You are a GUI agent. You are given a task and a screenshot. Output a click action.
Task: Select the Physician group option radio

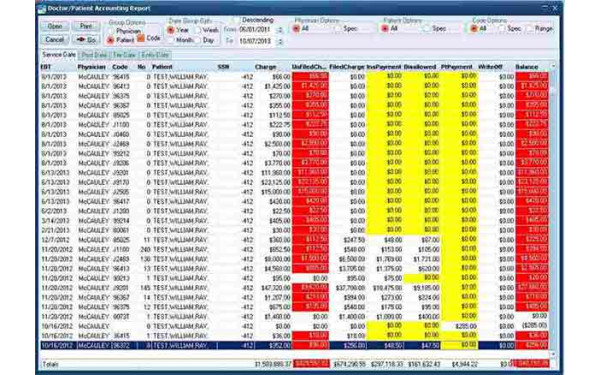coord(111,31)
